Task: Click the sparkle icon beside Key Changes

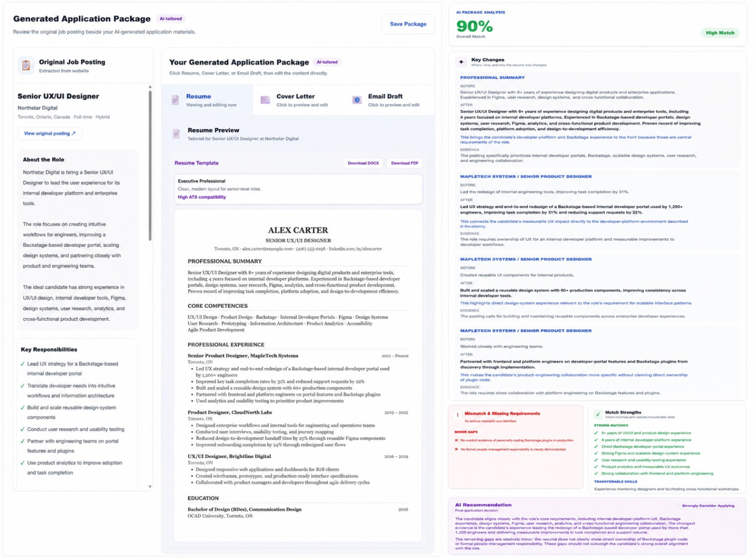Action: [x=461, y=62]
